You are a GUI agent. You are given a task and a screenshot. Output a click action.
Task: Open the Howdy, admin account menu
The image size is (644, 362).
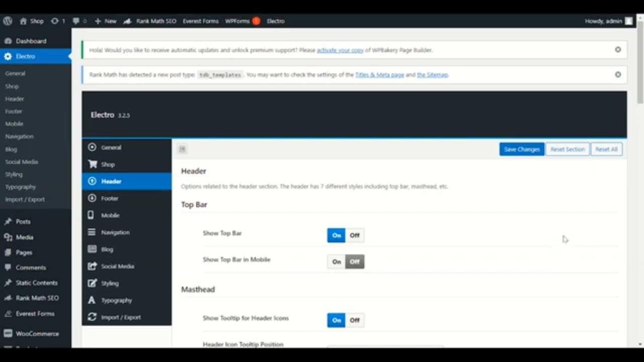tap(609, 21)
